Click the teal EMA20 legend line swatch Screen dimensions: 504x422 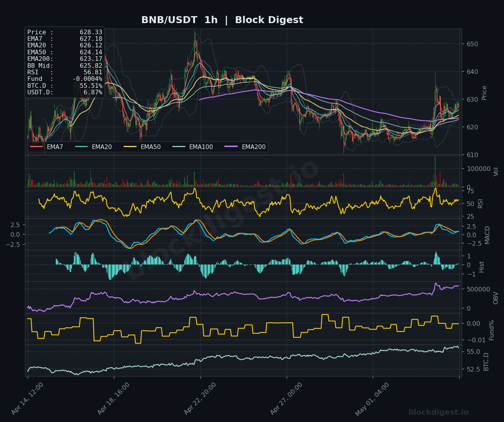(82, 147)
